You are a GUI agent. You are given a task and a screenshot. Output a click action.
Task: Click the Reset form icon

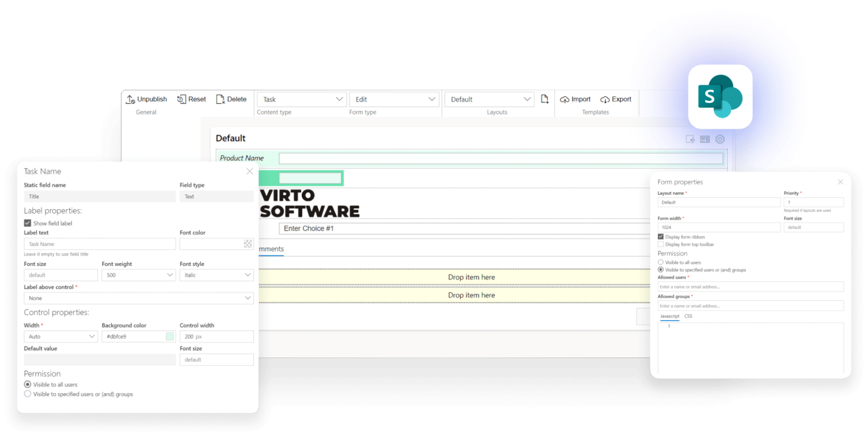(x=181, y=99)
